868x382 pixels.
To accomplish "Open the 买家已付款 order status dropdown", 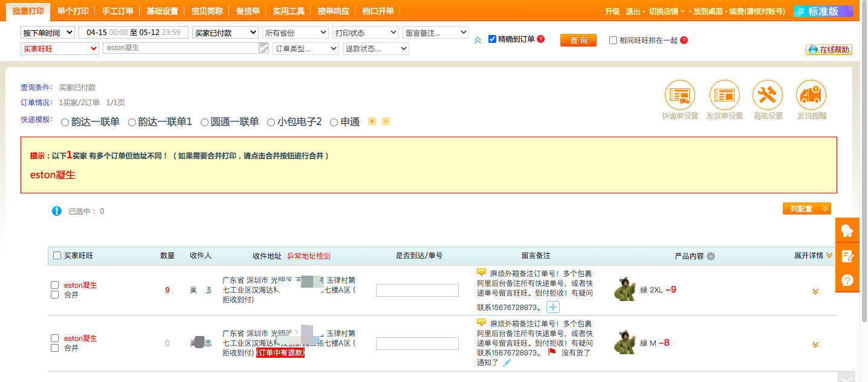I will [225, 33].
